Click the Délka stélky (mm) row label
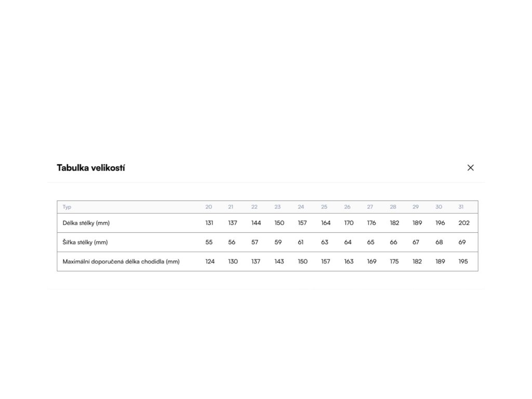The image size is (532, 399). [x=86, y=223]
